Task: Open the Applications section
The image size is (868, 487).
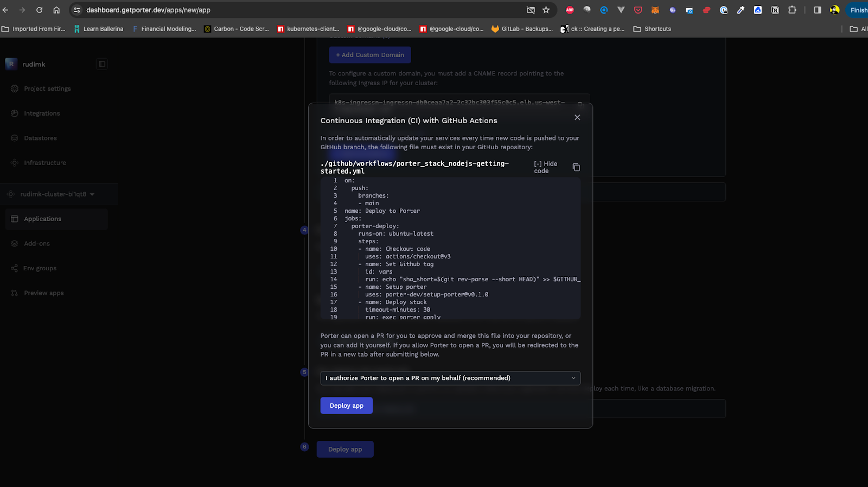Action: [x=56, y=219]
